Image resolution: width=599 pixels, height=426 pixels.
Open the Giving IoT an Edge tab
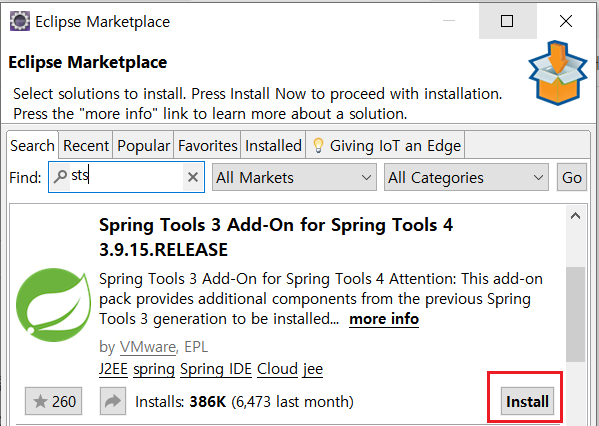tap(385, 146)
